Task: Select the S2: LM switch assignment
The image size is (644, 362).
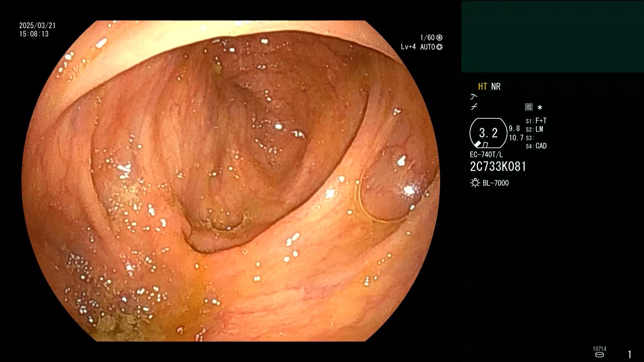Action: click(535, 129)
